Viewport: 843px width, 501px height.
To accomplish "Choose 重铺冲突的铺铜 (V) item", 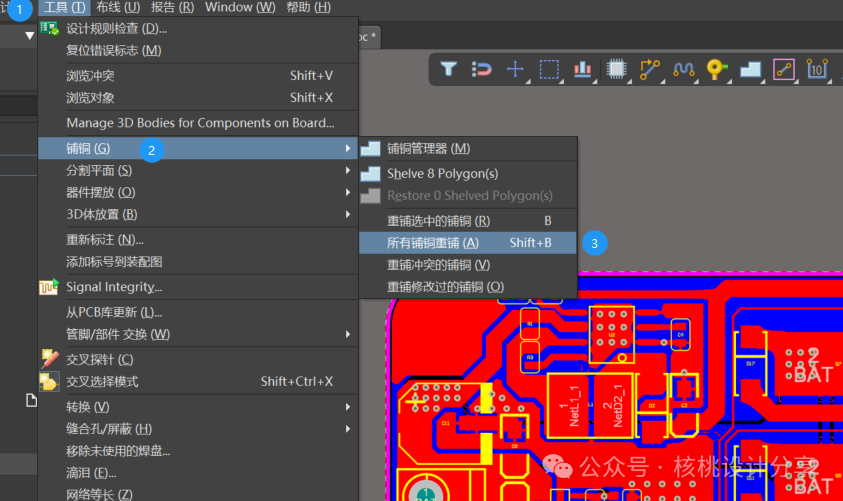I will pos(468,265).
